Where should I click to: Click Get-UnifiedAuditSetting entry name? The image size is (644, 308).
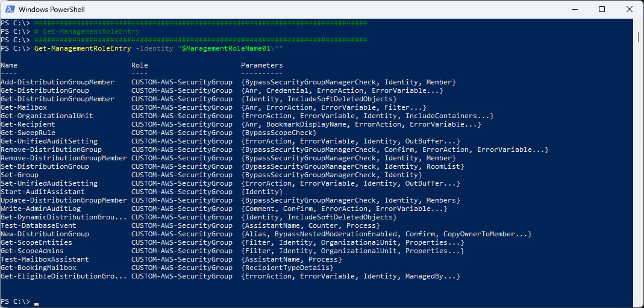49,141
